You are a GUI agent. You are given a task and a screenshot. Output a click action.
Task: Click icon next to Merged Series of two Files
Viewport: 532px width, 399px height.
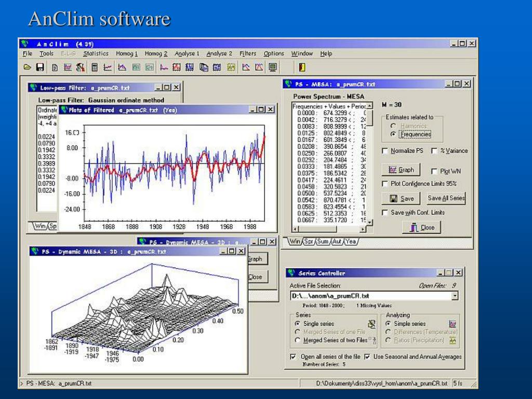373,340
